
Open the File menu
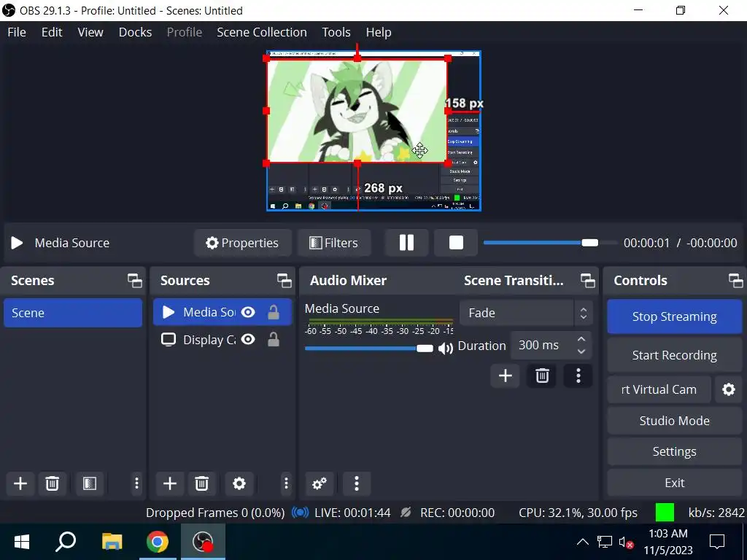[x=17, y=32]
